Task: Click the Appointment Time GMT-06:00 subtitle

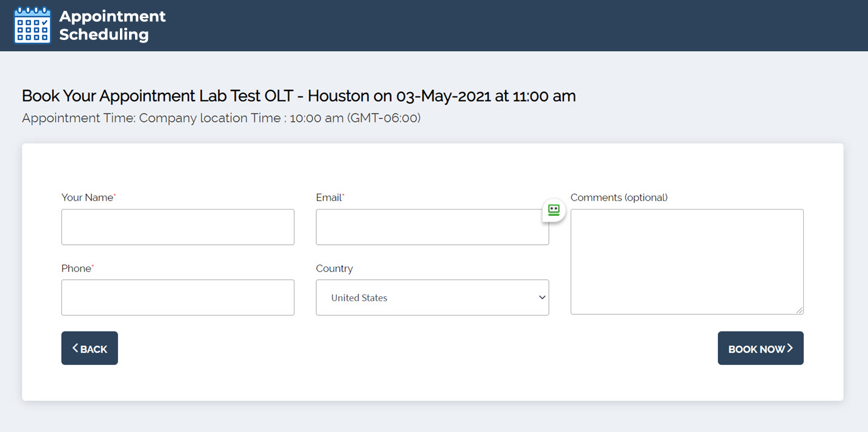Action: (221, 118)
